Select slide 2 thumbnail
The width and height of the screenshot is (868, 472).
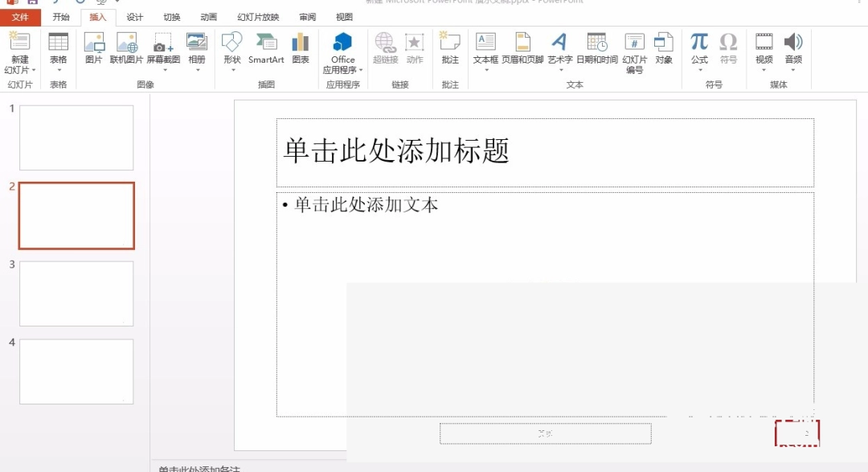(76, 215)
